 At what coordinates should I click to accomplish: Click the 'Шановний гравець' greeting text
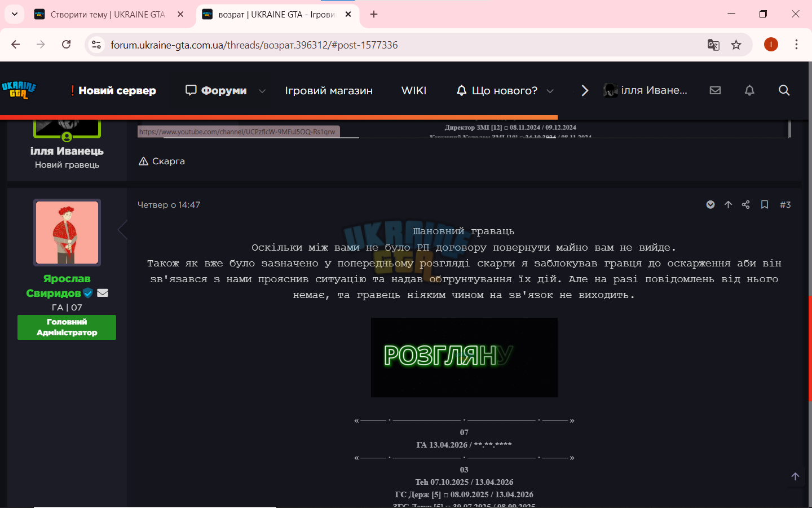tap(464, 231)
